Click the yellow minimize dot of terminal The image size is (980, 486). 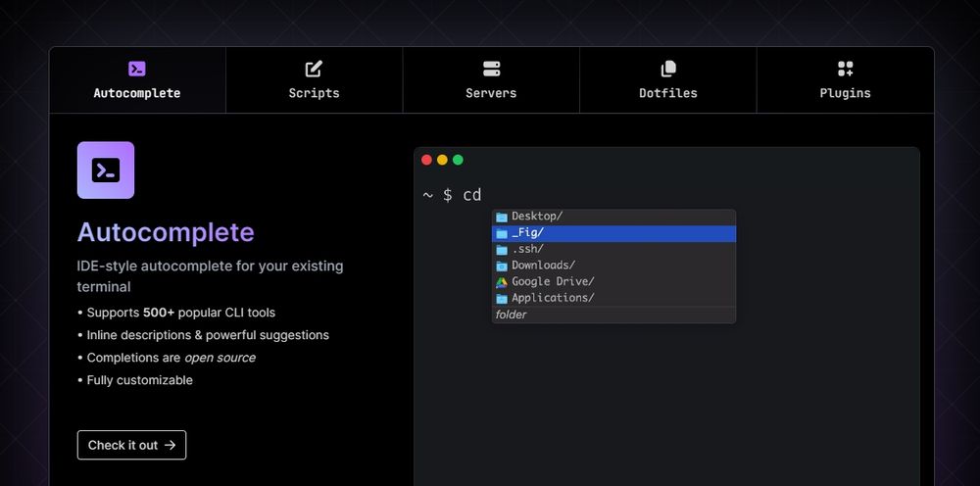tap(443, 160)
